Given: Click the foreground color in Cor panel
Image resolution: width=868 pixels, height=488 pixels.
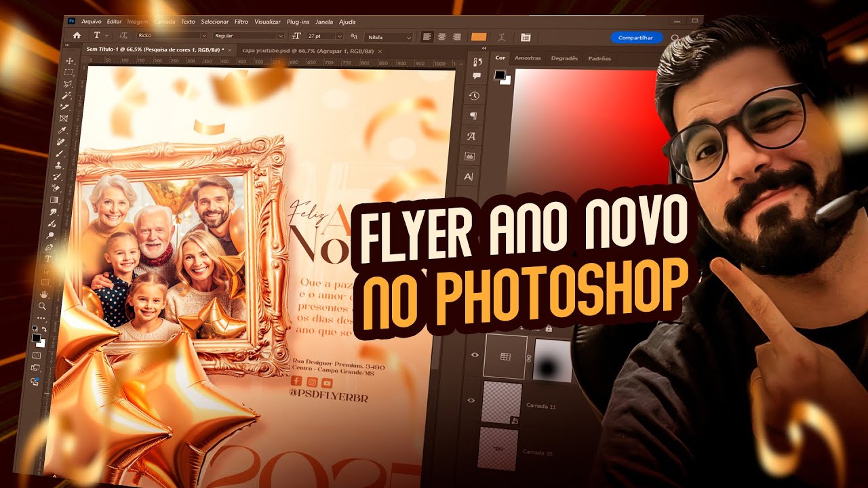Looking at the screenshot, I should pos(499,74).
